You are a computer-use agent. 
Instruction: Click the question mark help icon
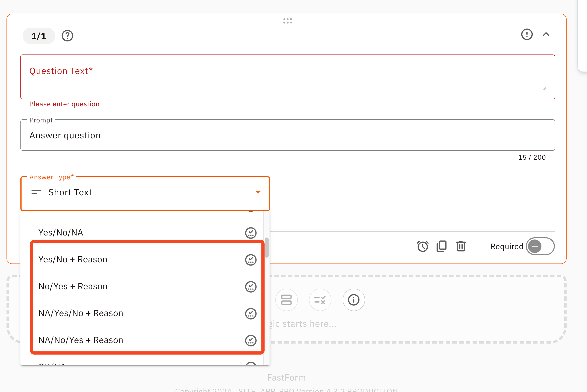coord(67,35)
